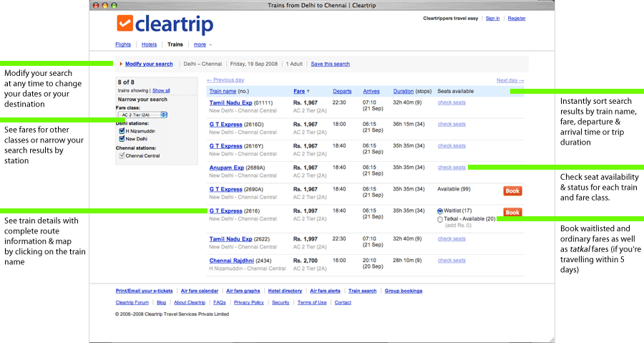Toggle the Chennai Central station checkbox
The width and height of the screenshot is (644, 343).
[x=122, y=155]
